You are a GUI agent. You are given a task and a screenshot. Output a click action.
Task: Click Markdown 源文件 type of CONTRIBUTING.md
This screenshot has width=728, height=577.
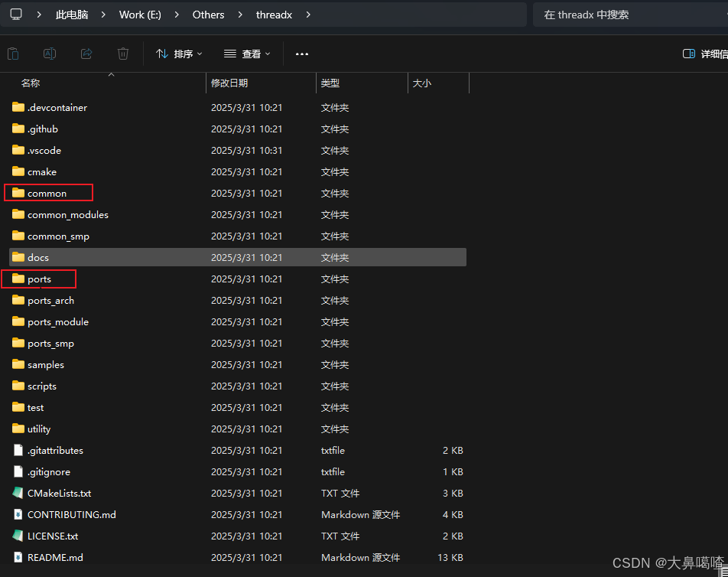coord(360,515)
